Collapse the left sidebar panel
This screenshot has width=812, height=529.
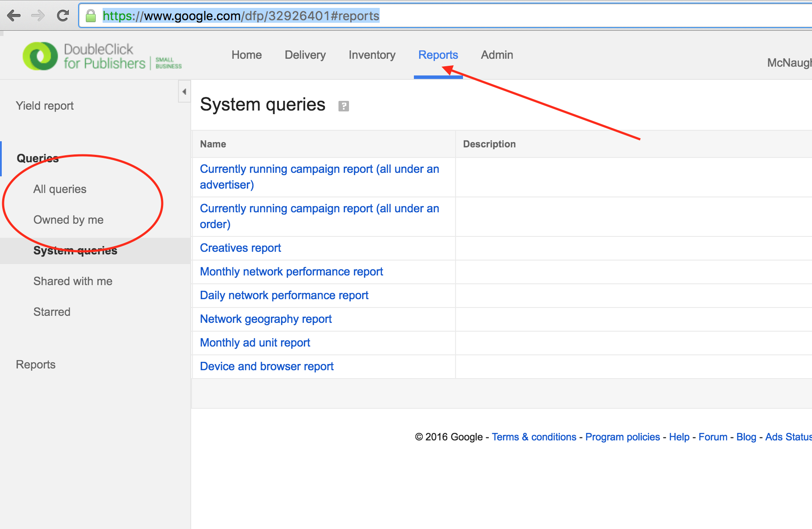point(184,92)
